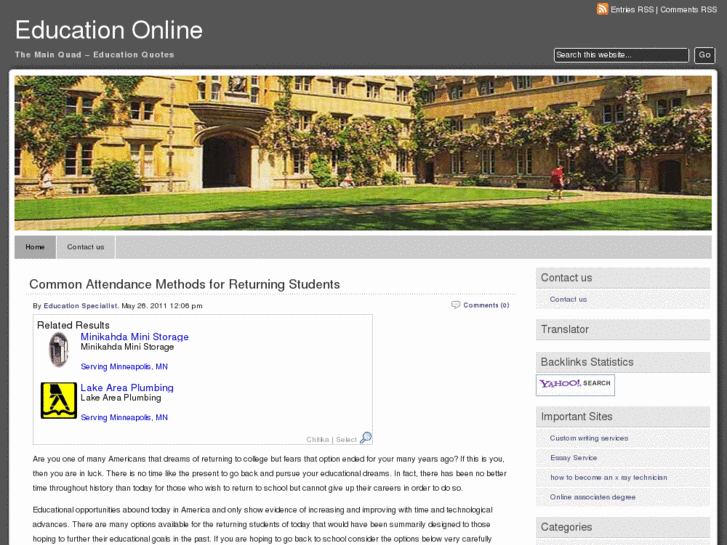Click the Related Results label
This screenshot has width=727, height=545.
(73, 325)
